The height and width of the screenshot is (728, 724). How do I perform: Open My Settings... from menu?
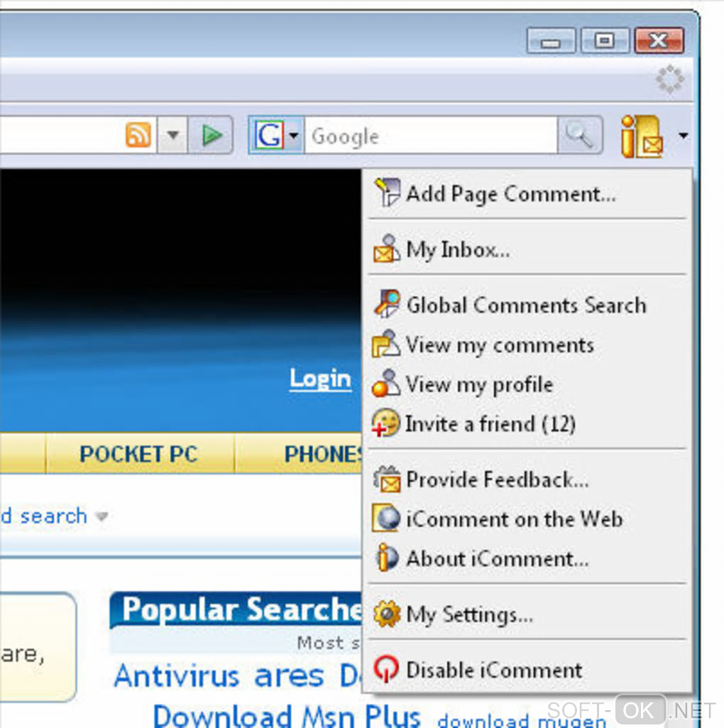527,614
